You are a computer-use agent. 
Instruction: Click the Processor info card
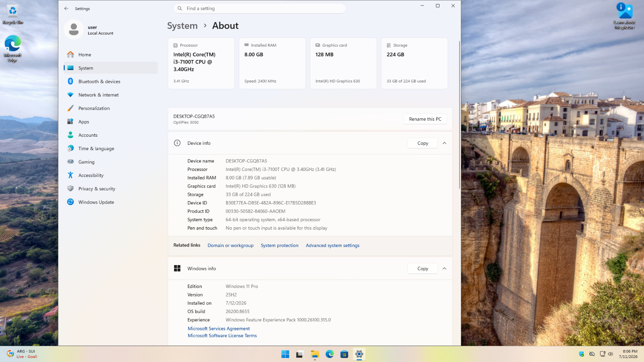(201, 63)
